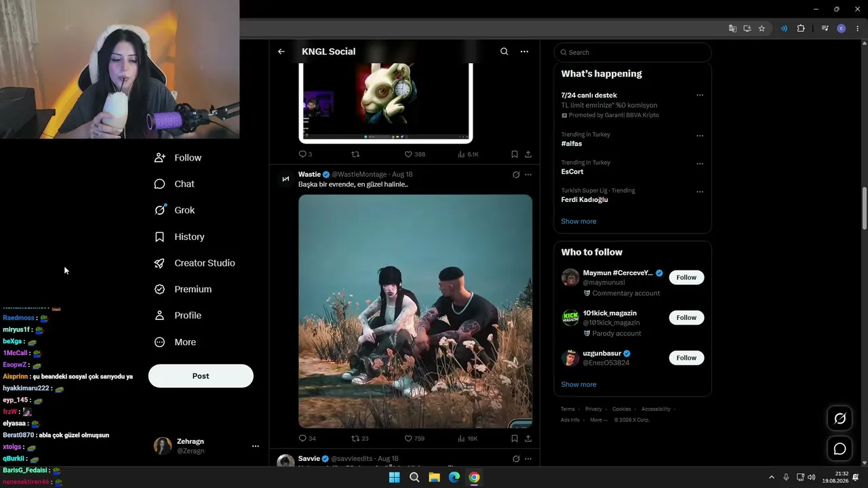View analytics of the post with 6.1K views
The width and height of the screenshot is (868, 488).
tap(468, 155)
